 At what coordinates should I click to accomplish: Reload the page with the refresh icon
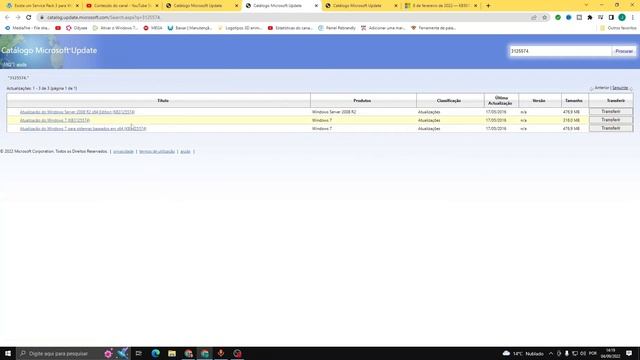click(x=29, y=18)
